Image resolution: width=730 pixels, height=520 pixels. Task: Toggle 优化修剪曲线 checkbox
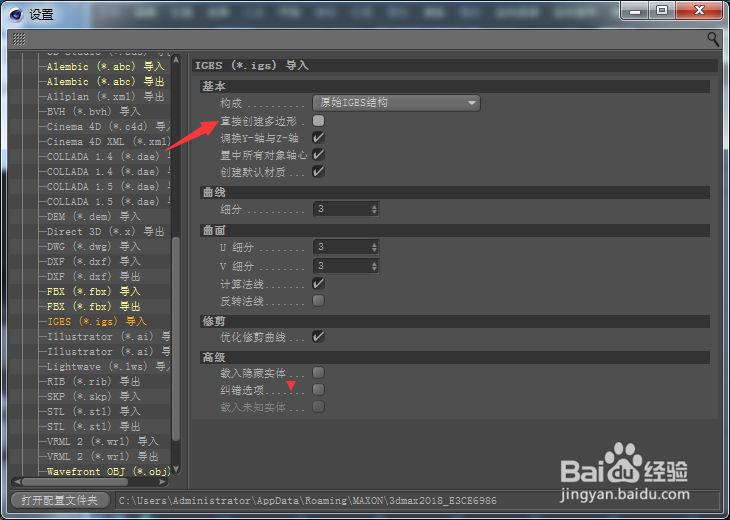(318, 337)
